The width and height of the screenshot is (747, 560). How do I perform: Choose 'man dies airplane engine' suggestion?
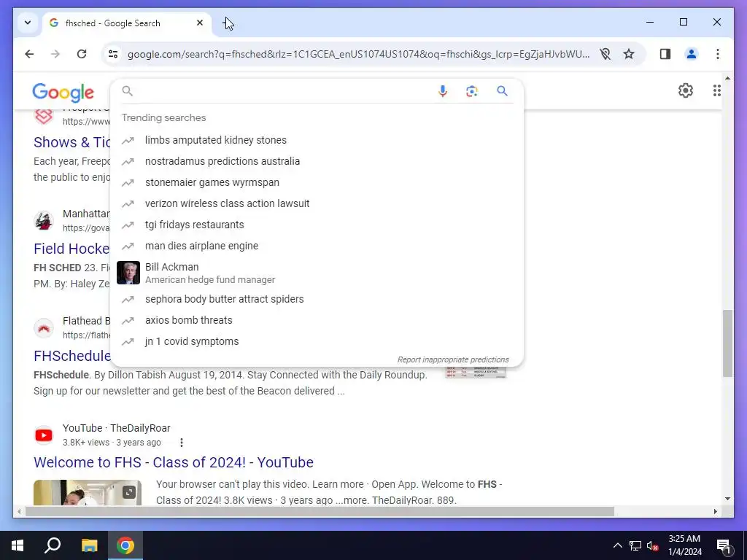pos(317,246)
